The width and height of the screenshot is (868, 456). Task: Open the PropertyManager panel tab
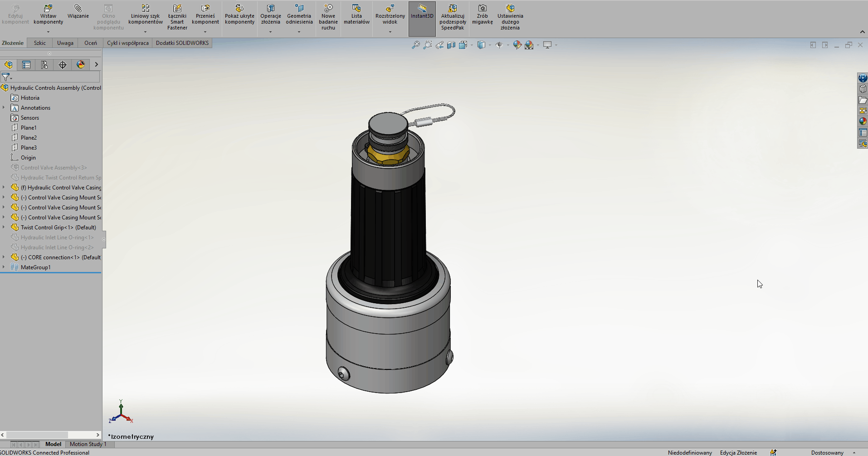26,65
